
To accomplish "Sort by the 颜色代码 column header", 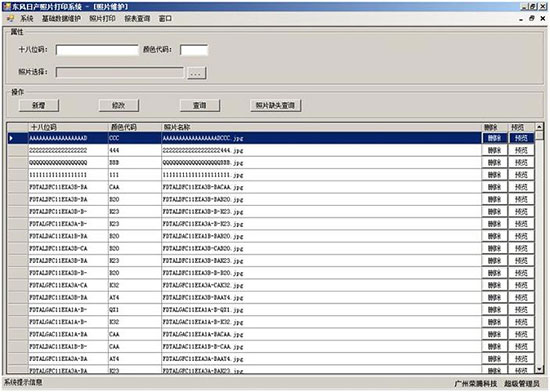I will pos(135,127).
